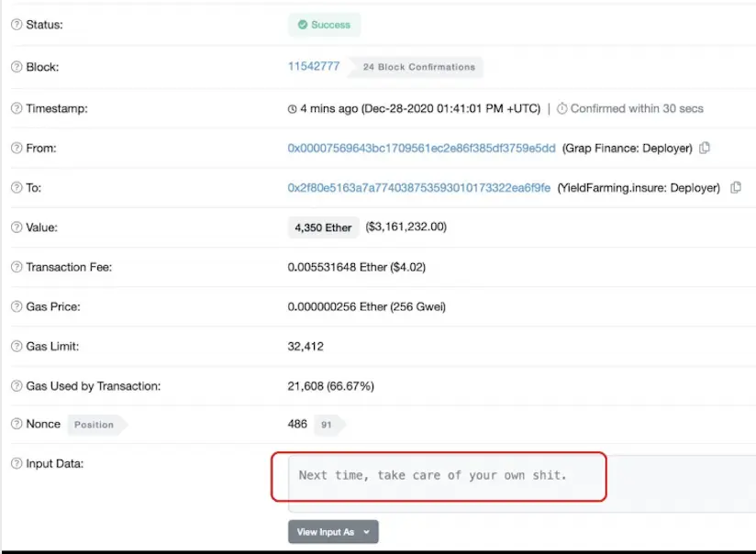Click the Position tag next to Nonce
756x554 pixels.
coord(97,425)
